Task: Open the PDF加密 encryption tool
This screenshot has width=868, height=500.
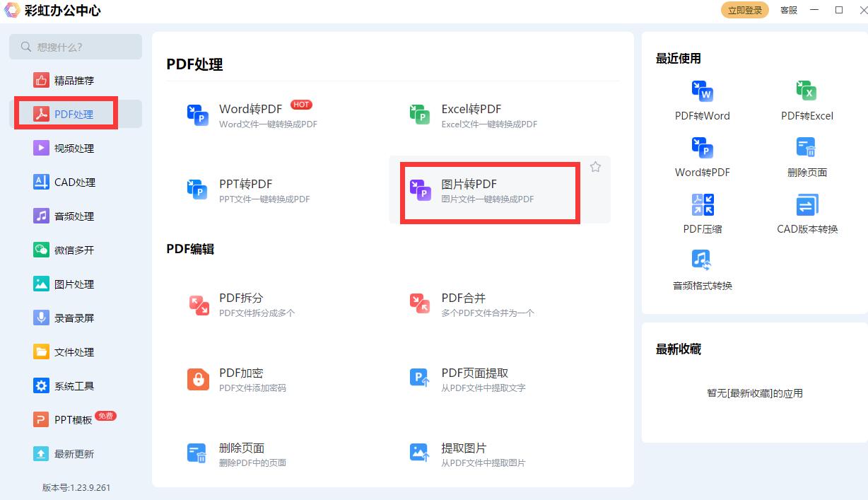Action: (x=242, y=380)
